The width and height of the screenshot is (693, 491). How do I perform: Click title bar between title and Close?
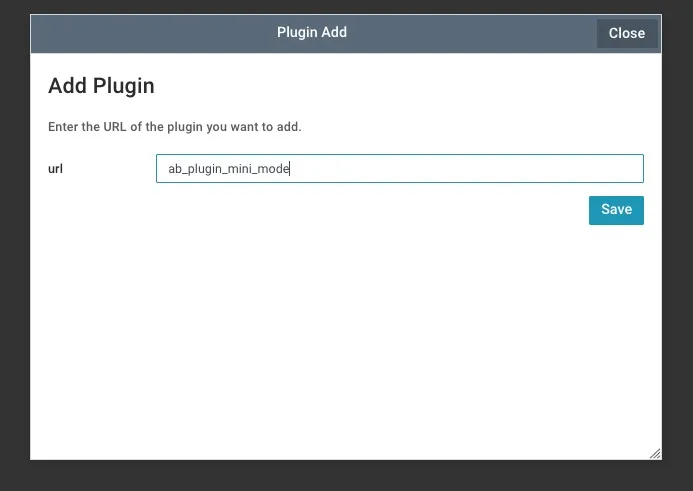470,33
